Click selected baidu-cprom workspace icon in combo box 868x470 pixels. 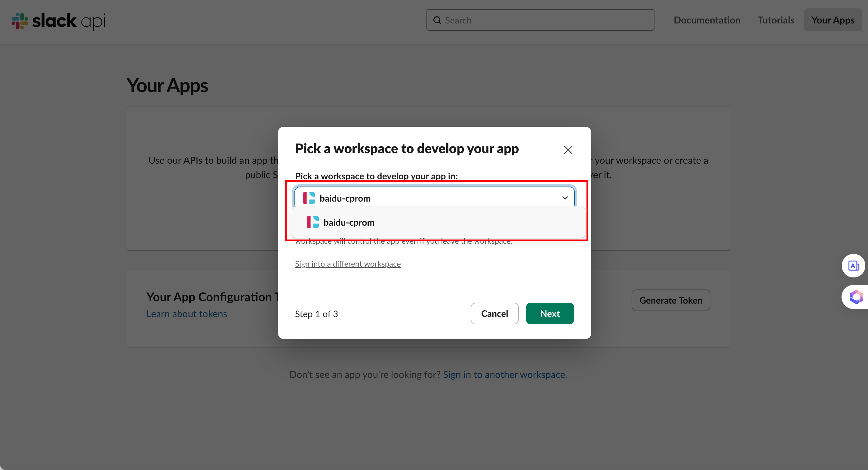point(309,198)
